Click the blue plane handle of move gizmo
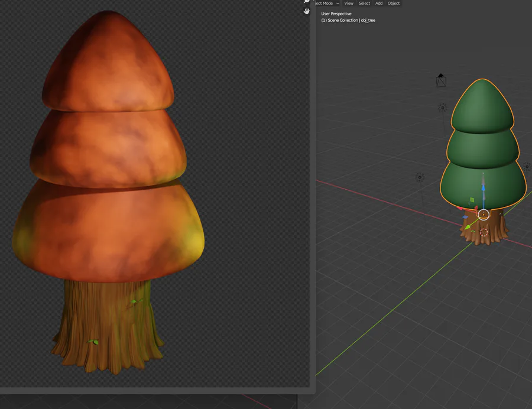 (465, 217)
